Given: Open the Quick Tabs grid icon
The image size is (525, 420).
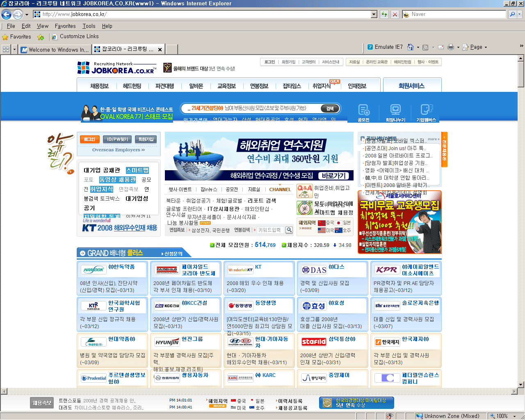Looking at the screenshot, I should pos(6,50).
